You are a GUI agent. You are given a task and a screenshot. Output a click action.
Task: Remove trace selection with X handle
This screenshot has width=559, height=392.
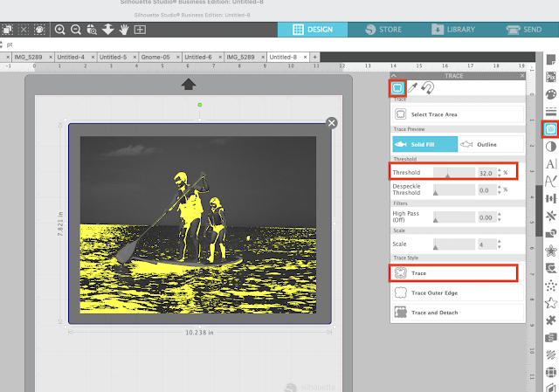[x=332, y=123]
